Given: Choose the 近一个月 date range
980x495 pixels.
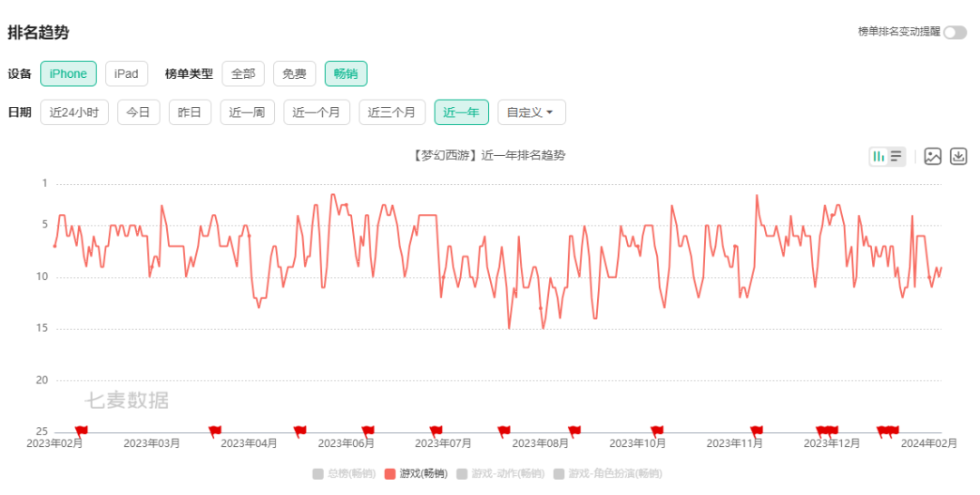Looking at the screenshot, I should 317,112.
